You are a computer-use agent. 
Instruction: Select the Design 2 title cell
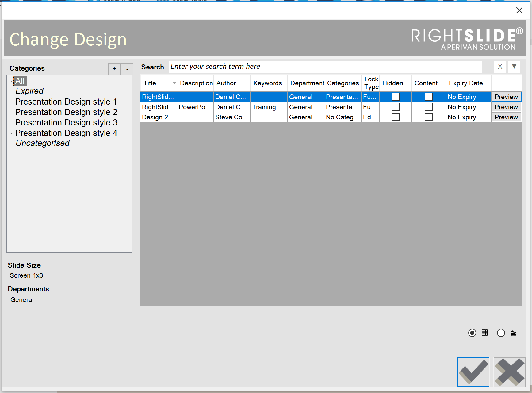point(159,117)
